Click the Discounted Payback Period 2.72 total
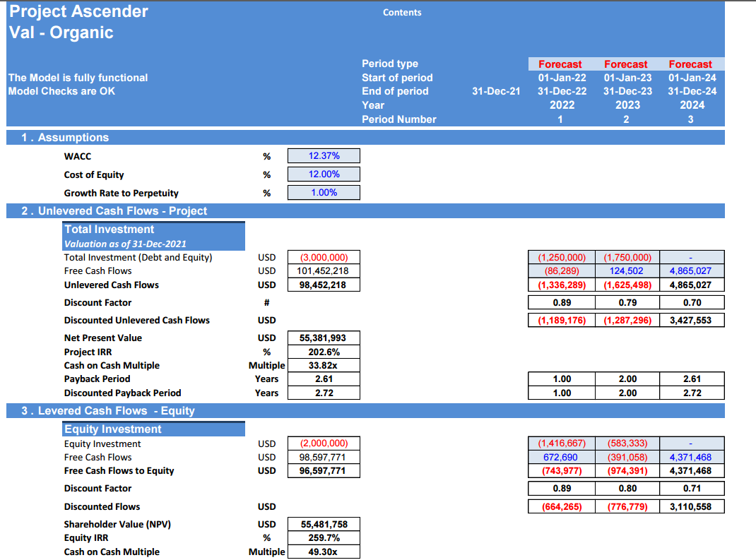This screenshot has height=560, width=756. click(324, 393)
